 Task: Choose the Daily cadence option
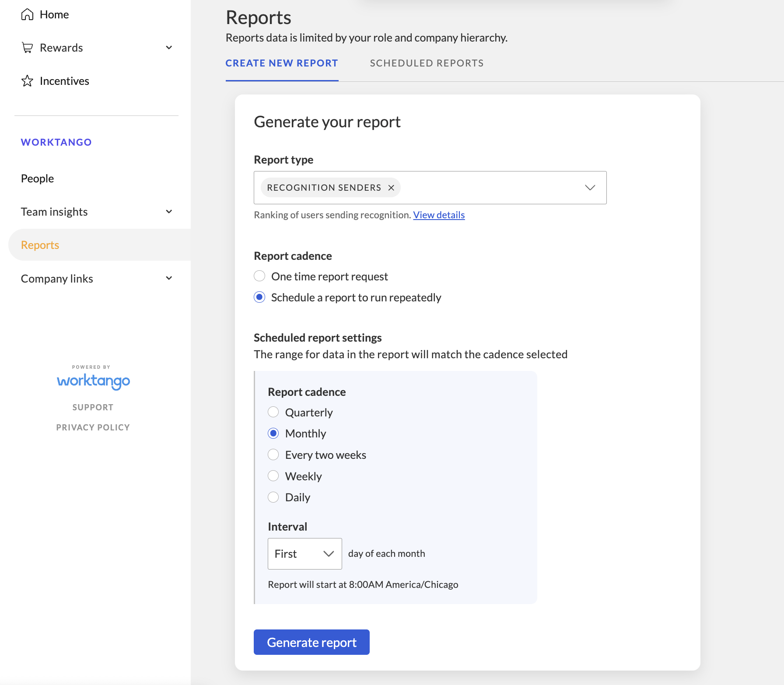click(273, 497)
